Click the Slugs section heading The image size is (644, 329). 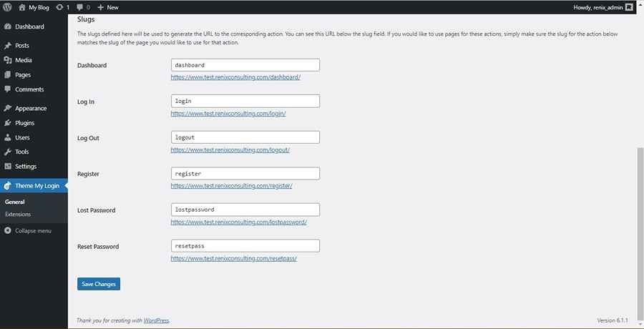coord(86,19)
